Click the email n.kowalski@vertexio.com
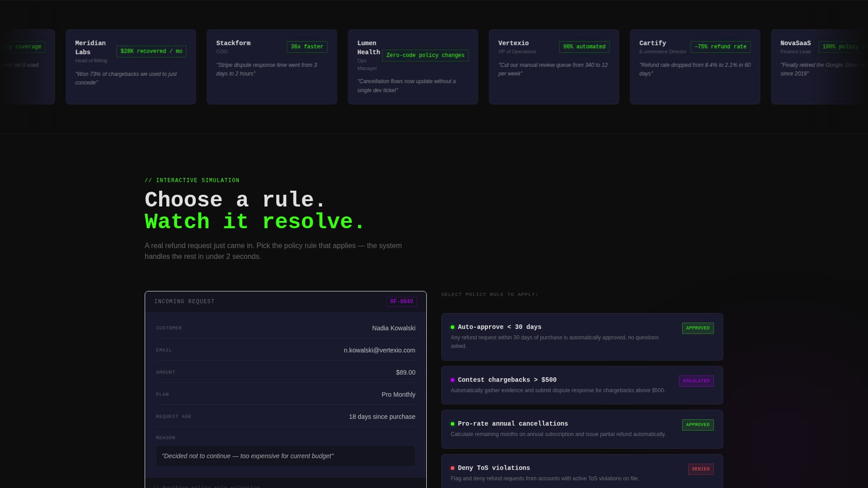868x488 pixels. 379,350
